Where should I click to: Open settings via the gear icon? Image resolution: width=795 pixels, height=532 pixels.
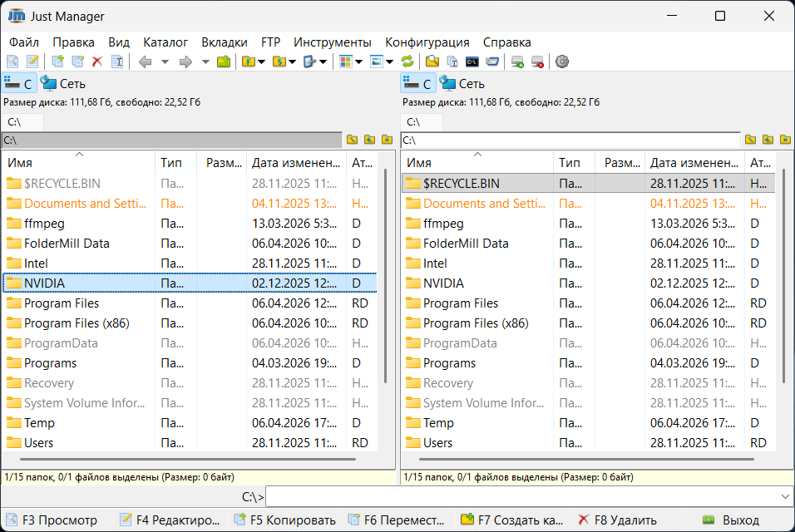(562, 62)
